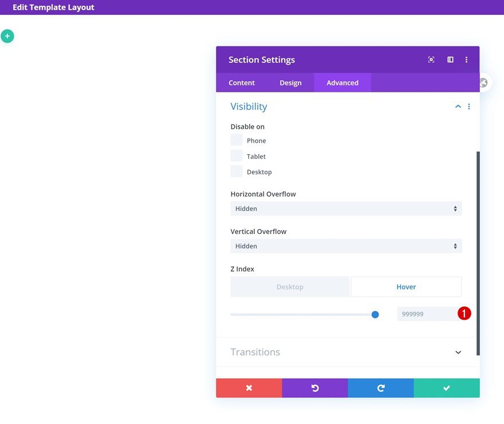Enable the Phone disable-on checkbox
The image size is (504, 424).
pos(237,140)
